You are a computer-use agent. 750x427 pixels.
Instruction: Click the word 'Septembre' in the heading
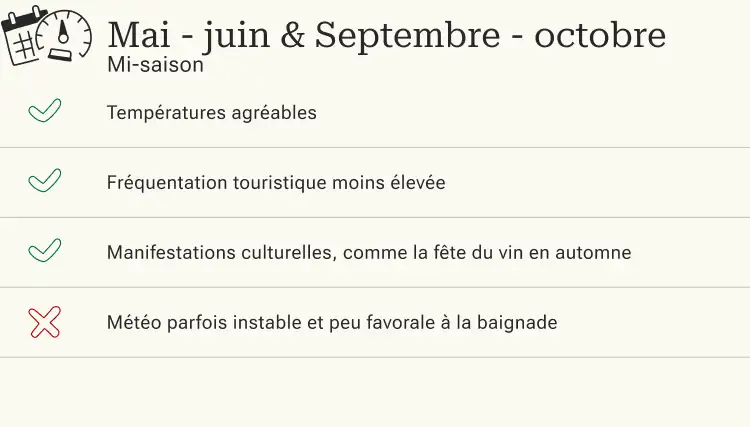tap(408, 35)
